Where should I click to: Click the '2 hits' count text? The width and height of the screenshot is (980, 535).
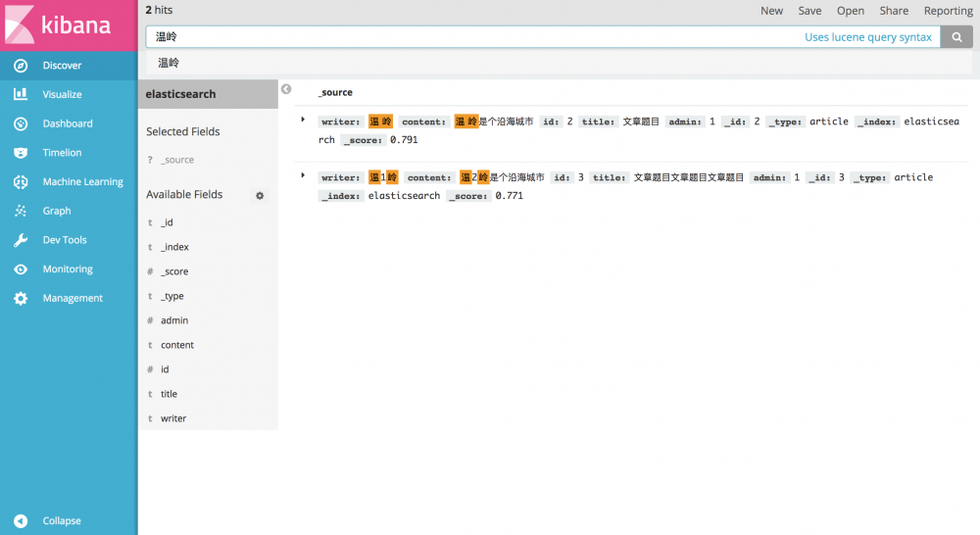pyautogui.click(x=159, y=10)
